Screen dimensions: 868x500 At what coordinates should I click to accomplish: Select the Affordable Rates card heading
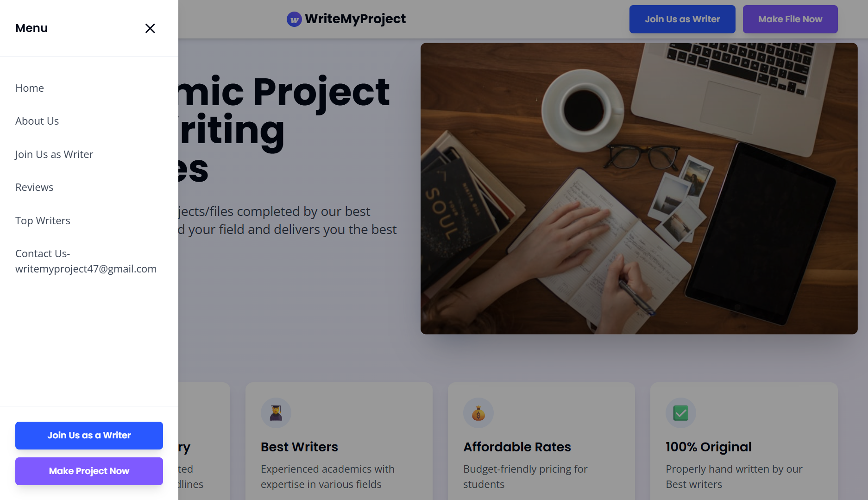tap(517, 447)
